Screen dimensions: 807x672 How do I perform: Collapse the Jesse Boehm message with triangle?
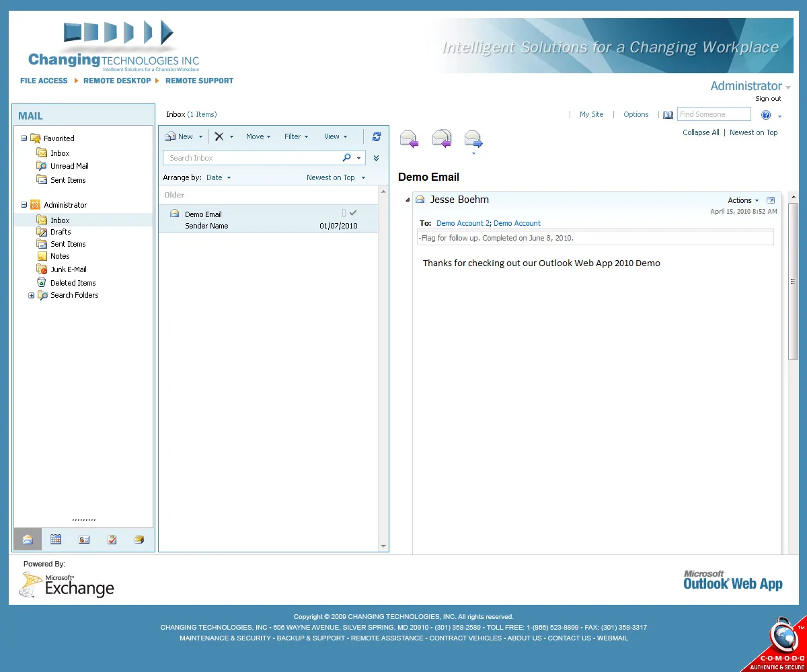408,200
